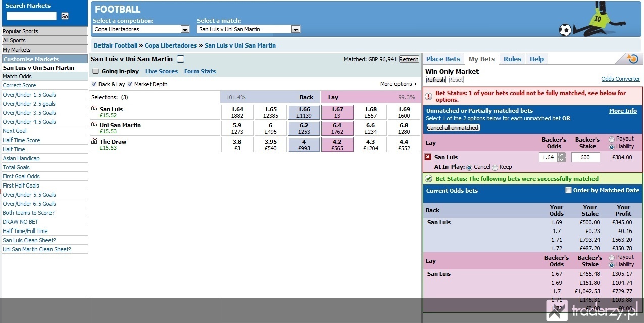Choose Keep for At In-Play
Viewport: 644px width, 323px height.
click(495, 167)
